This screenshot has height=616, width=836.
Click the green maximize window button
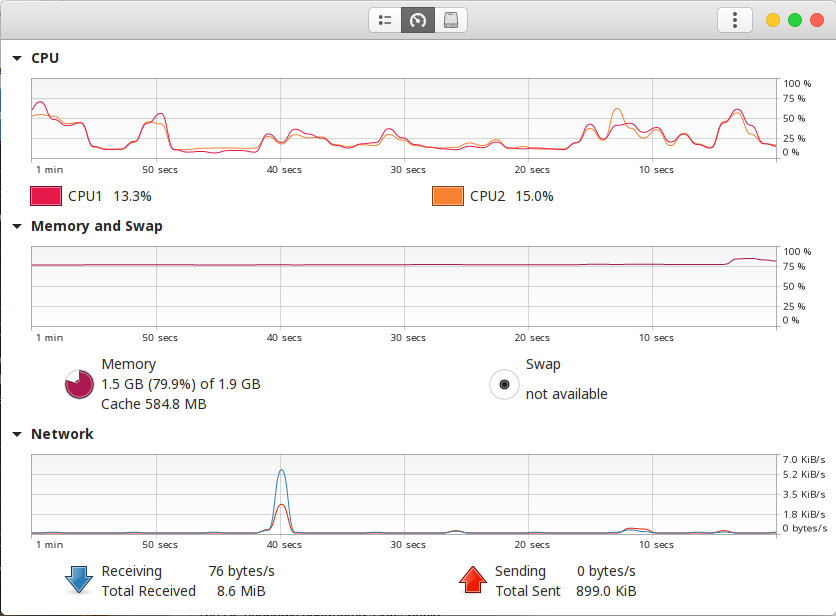pyautogui.click(x=795, y=20)
